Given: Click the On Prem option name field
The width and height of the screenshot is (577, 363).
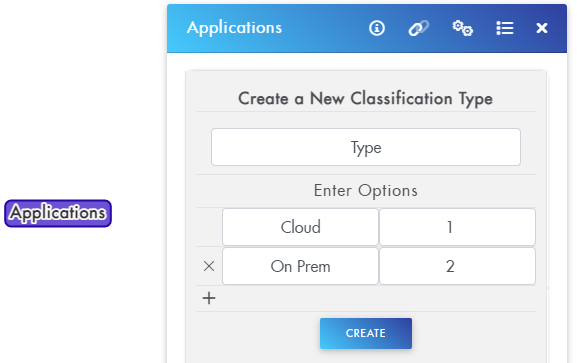Looking at the screenshot, I should click(300, 266).
